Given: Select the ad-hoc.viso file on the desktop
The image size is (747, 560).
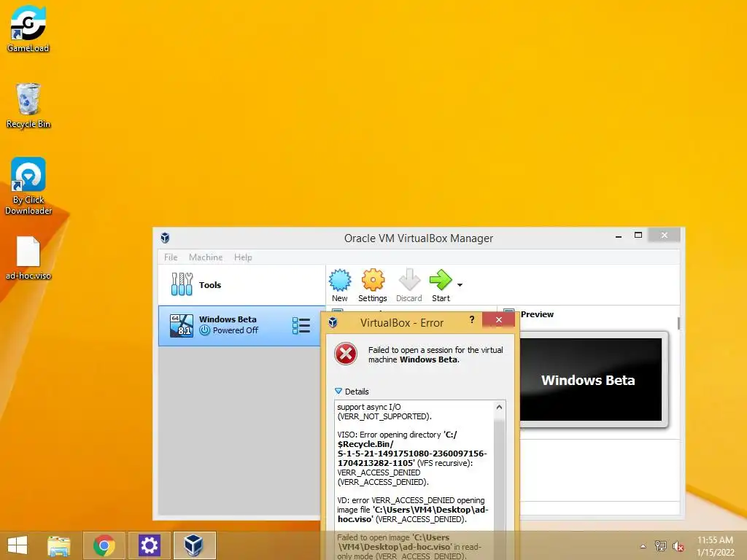Looking at the screenshot, I should coord(28,258).
